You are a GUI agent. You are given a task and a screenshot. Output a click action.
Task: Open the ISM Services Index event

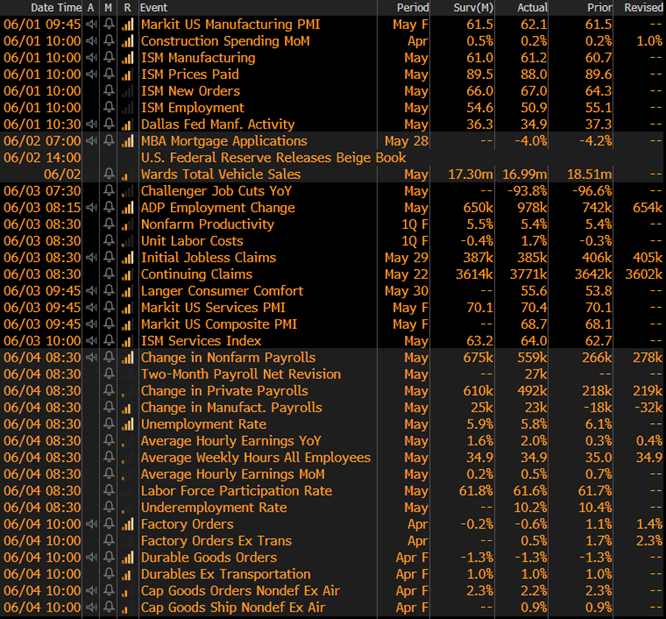click(x=201, y=341)
